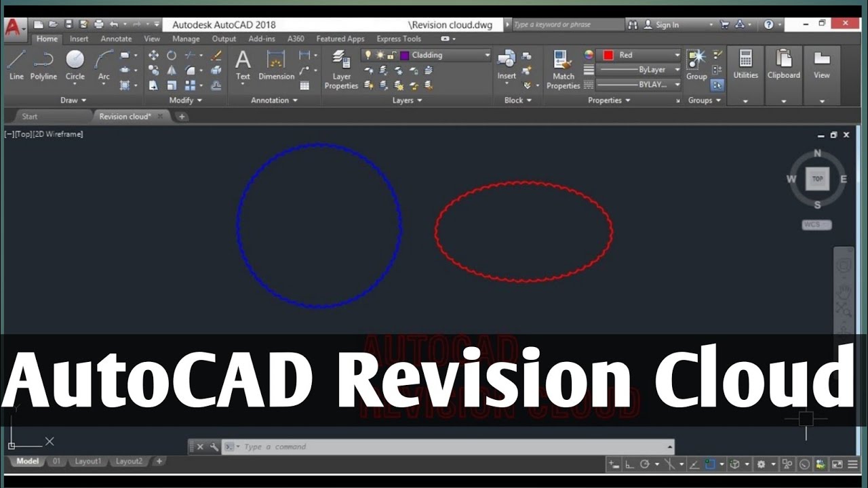Select the Circle tool
Viewport: 868px width, 488px height.
point(75,65)
